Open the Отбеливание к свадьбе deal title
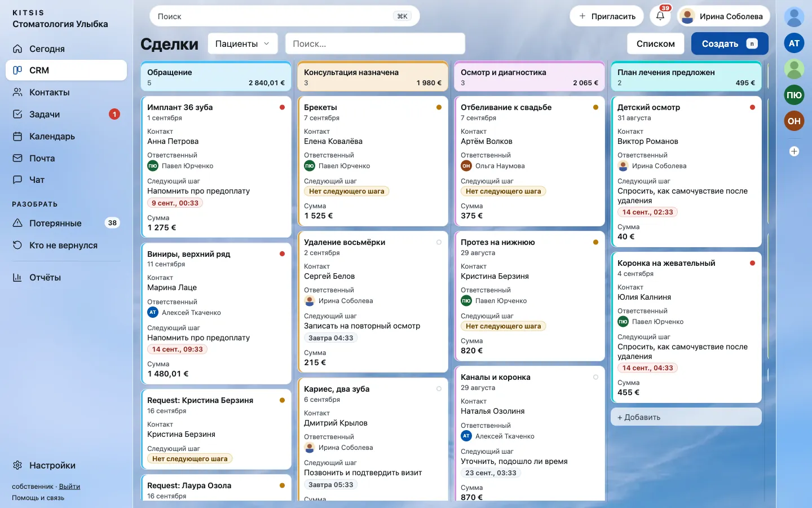 pos(506,107)
